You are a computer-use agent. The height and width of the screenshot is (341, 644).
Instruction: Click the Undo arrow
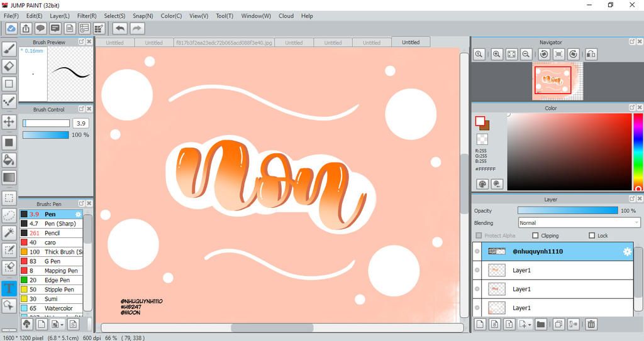pos(120,28)
